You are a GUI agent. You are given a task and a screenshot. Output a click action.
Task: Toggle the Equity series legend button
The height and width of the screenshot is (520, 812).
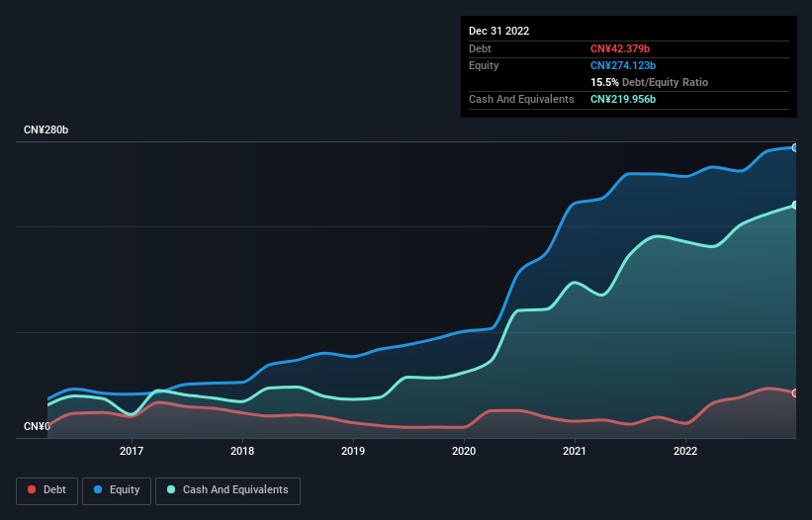pos(117,490)
